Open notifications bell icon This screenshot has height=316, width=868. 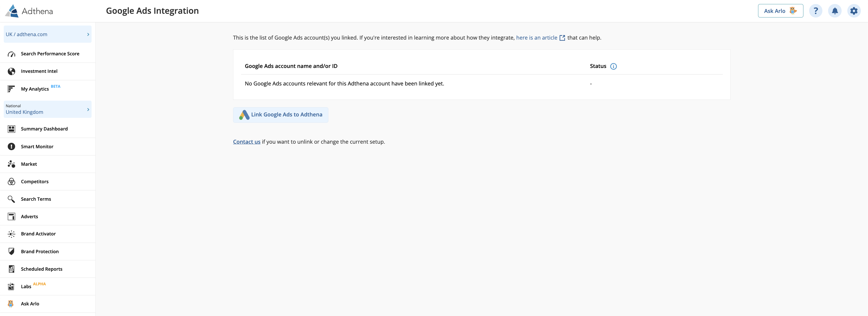[x=835, y=11]
